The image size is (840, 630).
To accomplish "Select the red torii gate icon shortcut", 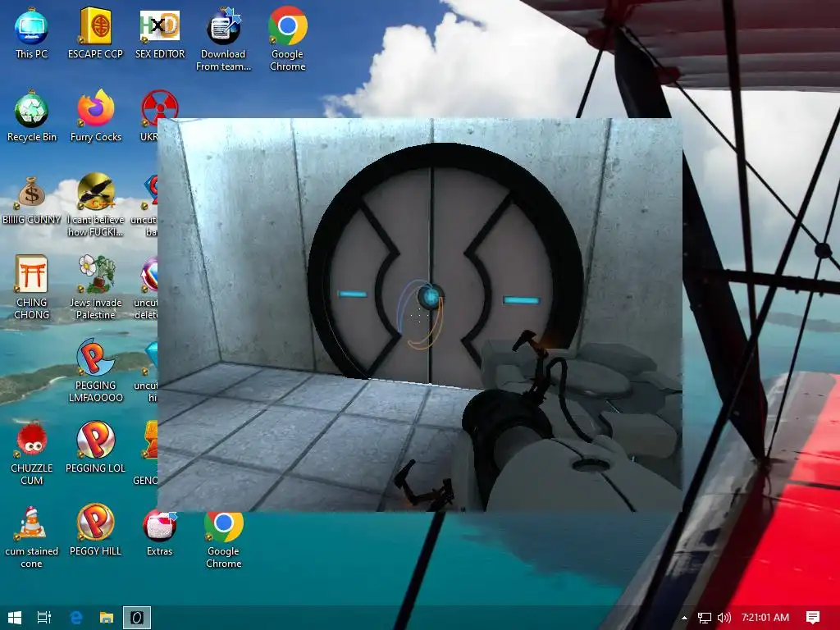I will coord(31,288).
